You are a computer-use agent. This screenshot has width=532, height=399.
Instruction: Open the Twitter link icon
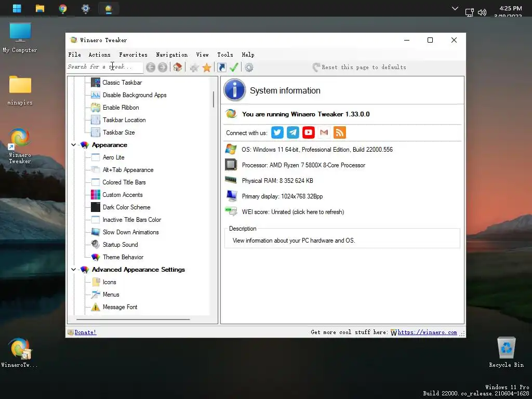(277, 132)
